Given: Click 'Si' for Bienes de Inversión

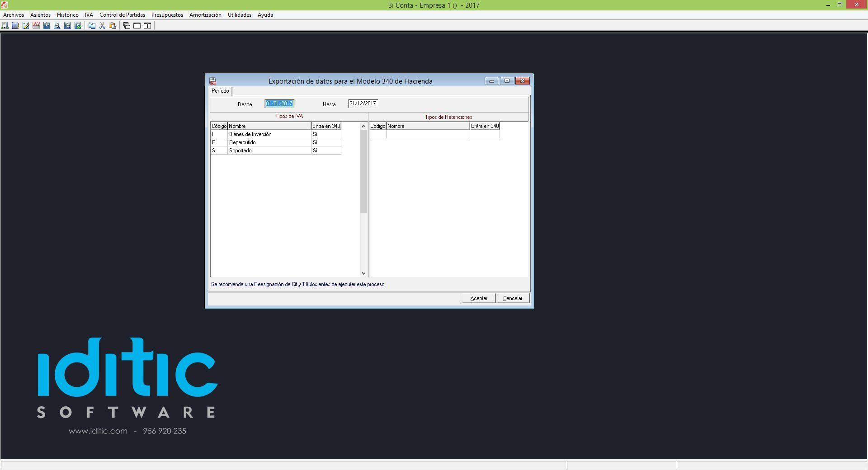Looking at the screenshot, I should pyautogui.click(x=326, y=134).
